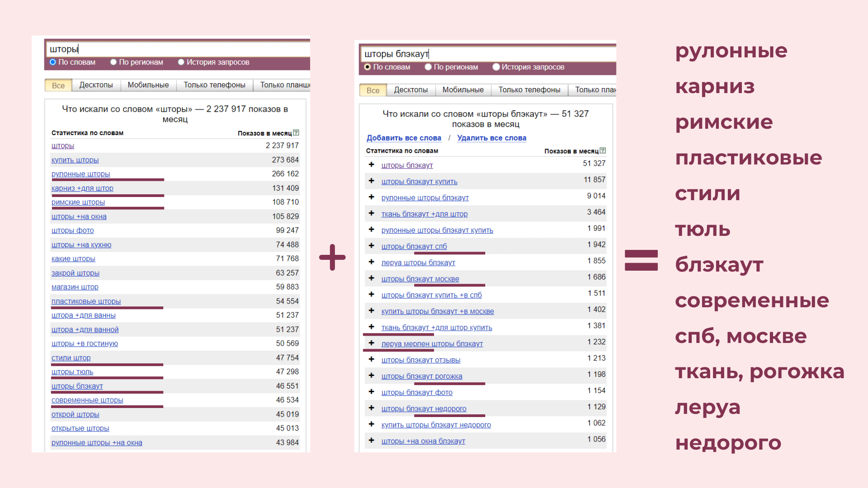868x488 pixels.
Task: Open «шторы блэкаут отзывы» link text
Action: point(421,360)
